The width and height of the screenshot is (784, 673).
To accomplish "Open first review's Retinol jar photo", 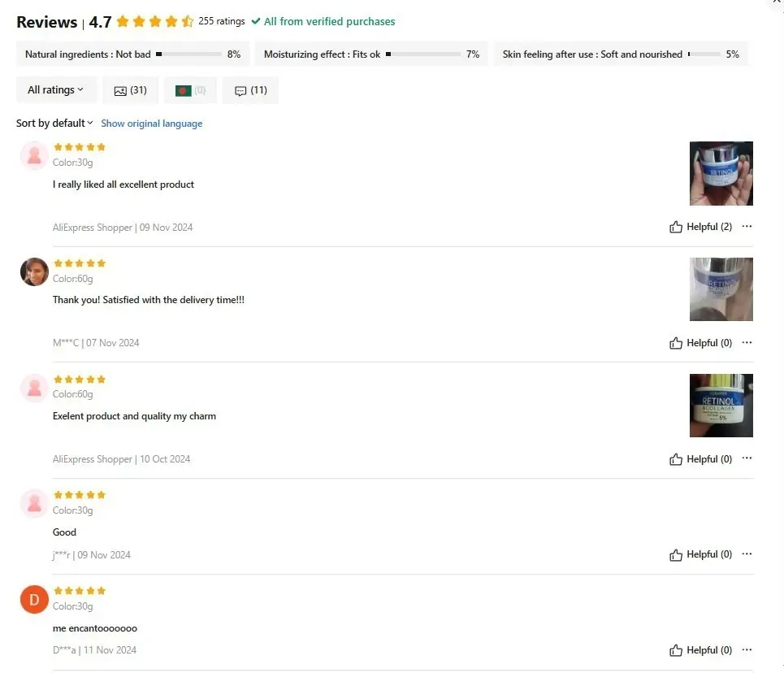I will (721, 173).
